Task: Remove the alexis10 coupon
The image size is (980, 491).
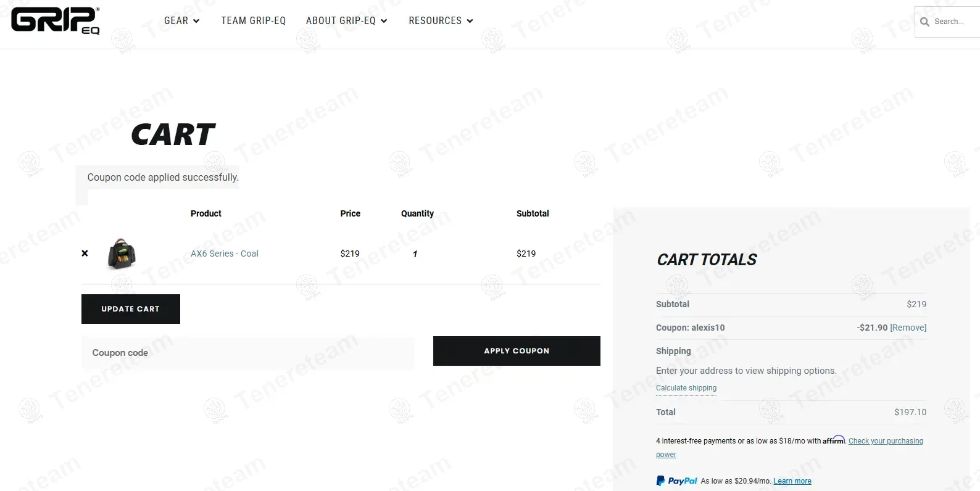Action: pos(908,328)
